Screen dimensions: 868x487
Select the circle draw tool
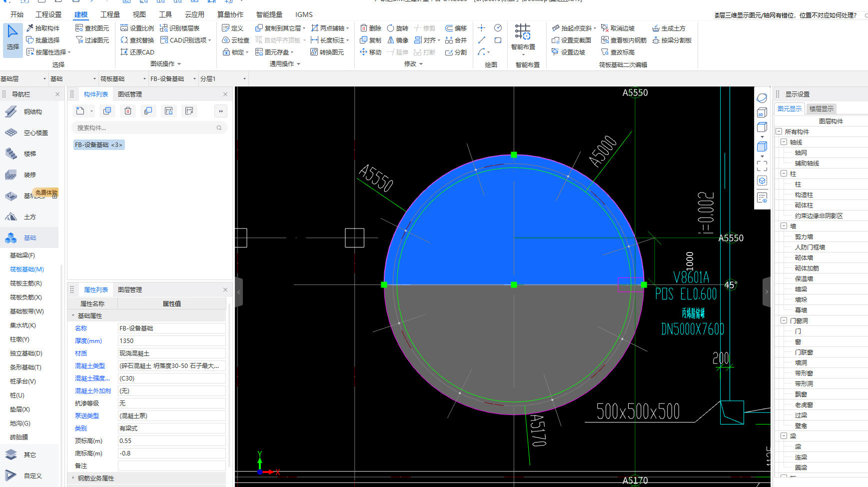click(x=498, y=28)
